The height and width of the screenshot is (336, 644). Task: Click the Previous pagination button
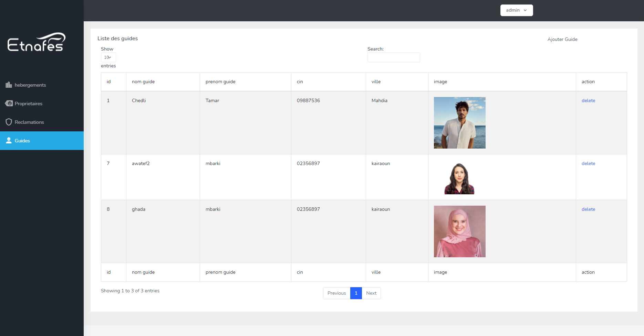pos(336,293)
